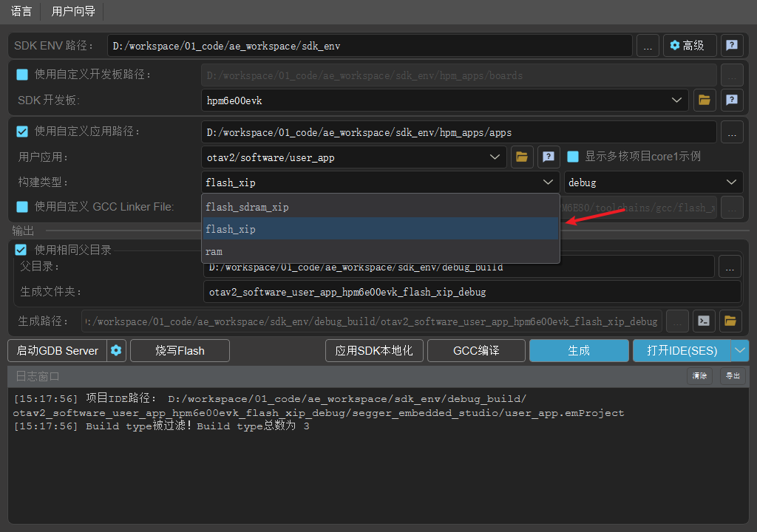
Task: Select flash_sdram_xip from build type list
Action: [381, 207]
